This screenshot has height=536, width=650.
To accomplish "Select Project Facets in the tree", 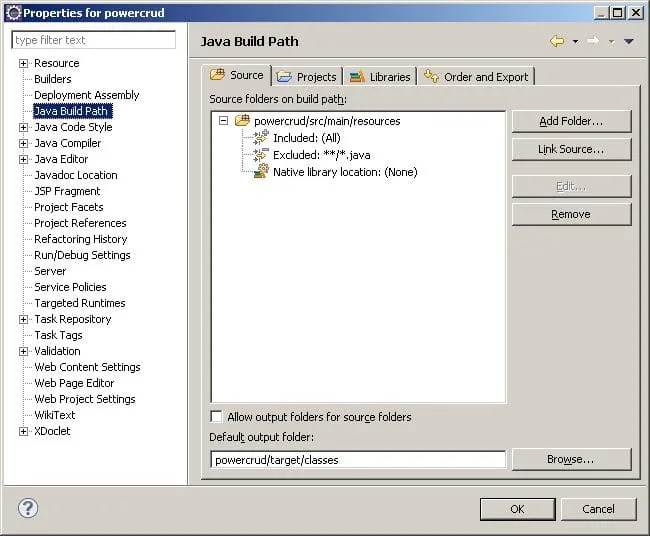I will tap(69, 207).
